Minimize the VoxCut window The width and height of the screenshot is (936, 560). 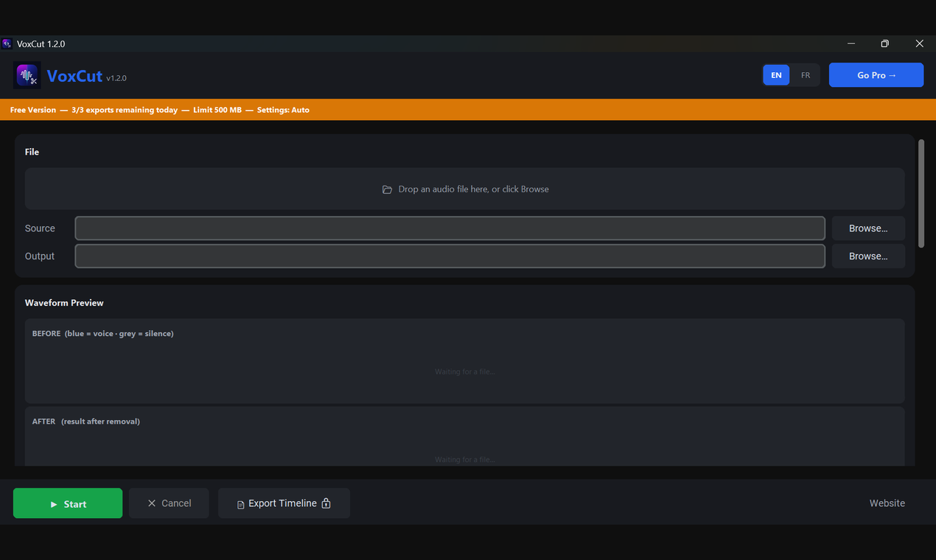pyautogui.click(x=851, y=43)
